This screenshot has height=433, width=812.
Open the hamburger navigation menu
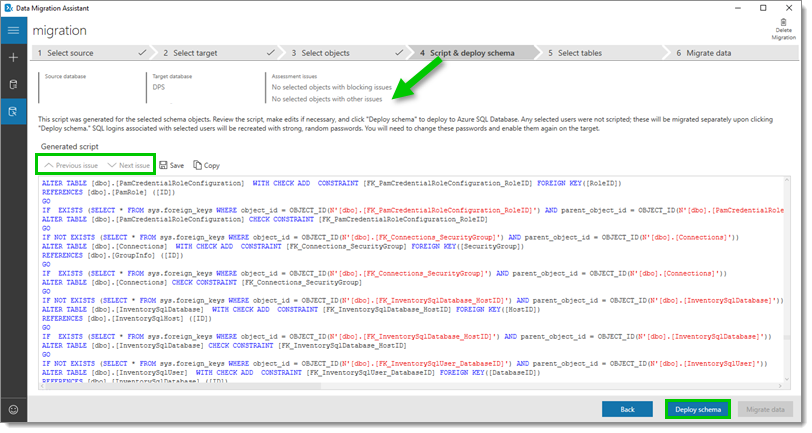pyautogui.click(x=14, y=31)
